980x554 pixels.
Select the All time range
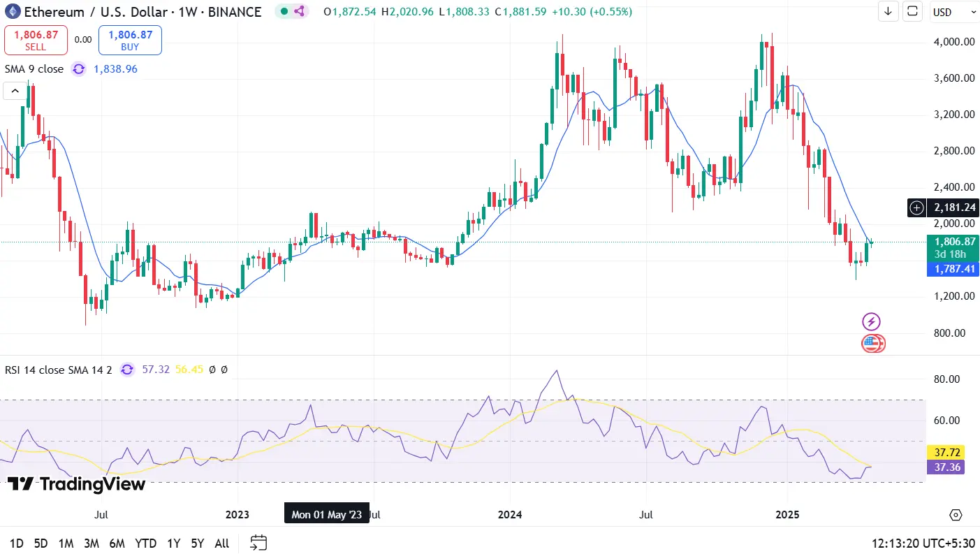221,544
